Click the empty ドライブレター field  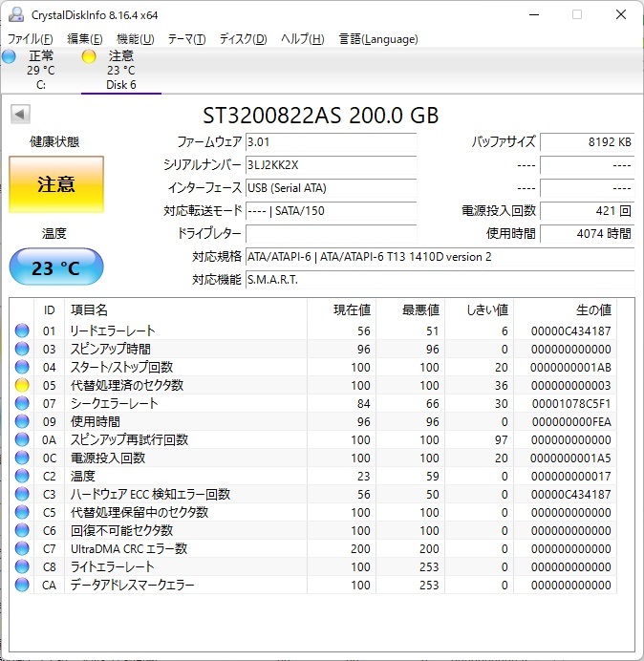pyautogui.click(x=331, y=233)
